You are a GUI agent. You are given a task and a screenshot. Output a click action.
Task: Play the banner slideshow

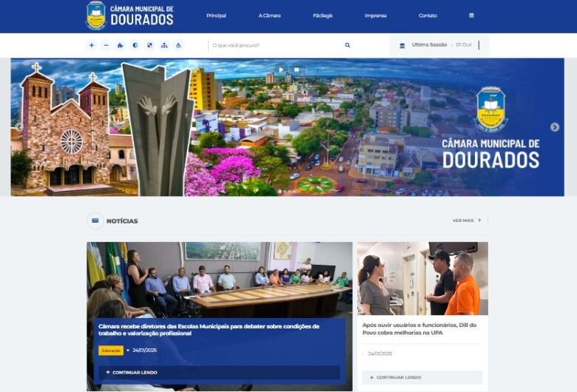tap(281, 70)
